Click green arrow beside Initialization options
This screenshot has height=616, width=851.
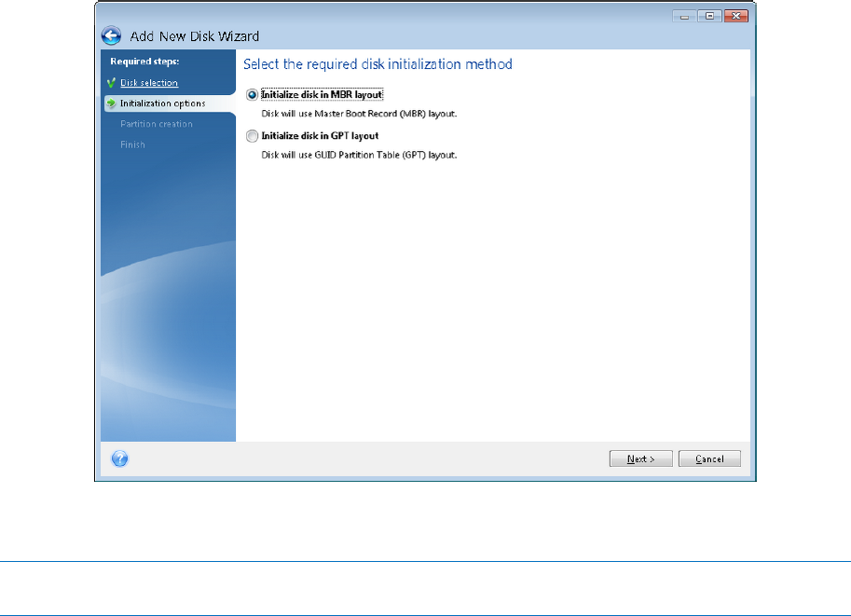pyautogui.click(x=111, y=103)
